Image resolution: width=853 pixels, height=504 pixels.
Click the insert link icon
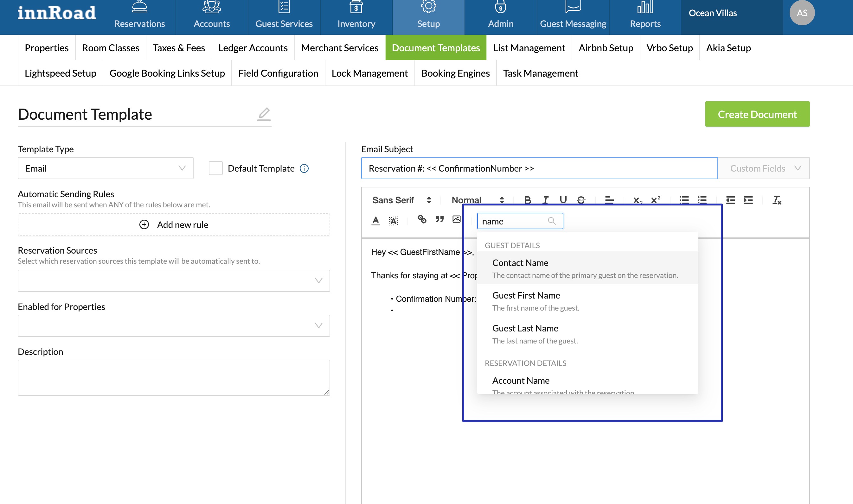coord(422,219)
